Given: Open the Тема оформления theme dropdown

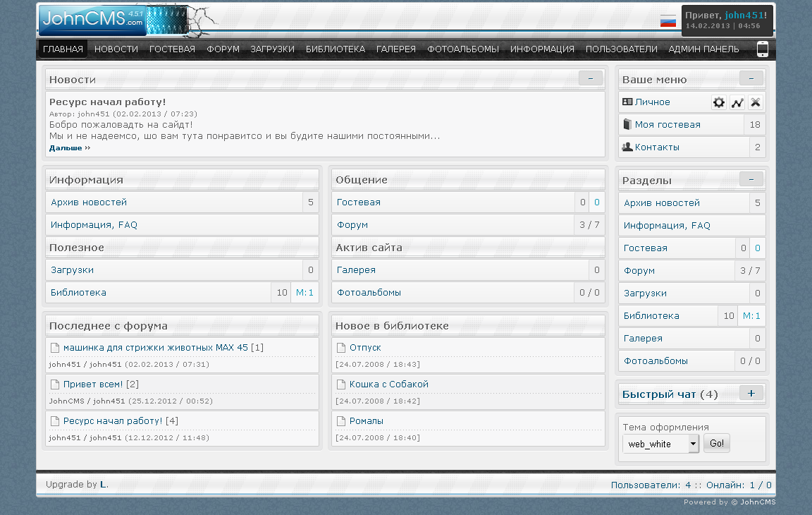Looking at the screenshot, I should 693,444.
